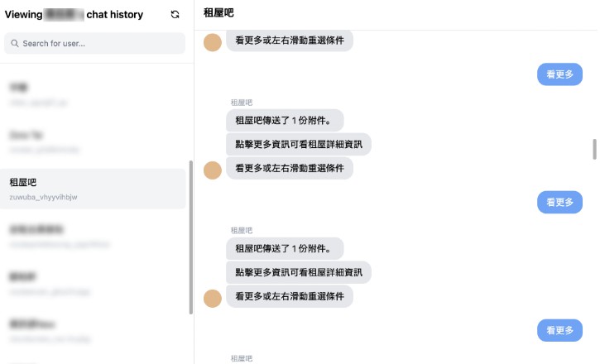
Task: Click the middle 看更多 reply bubble
Action: coord(559,203)
